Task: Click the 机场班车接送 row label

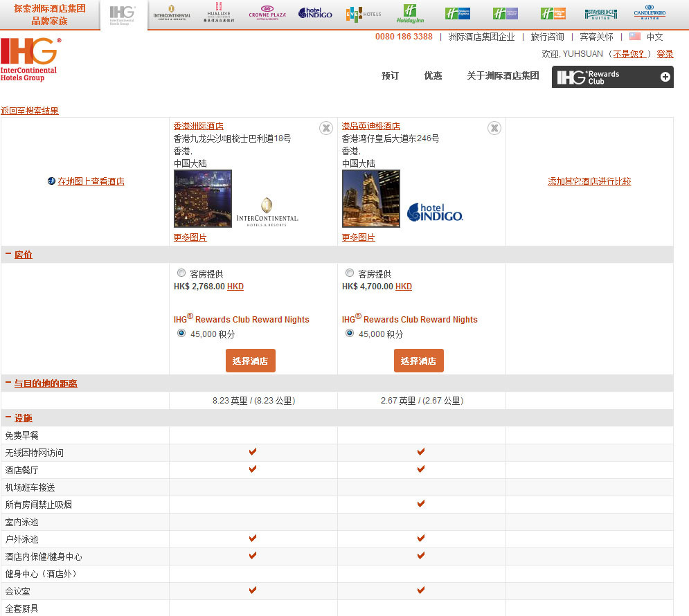Action: (30, 487)
